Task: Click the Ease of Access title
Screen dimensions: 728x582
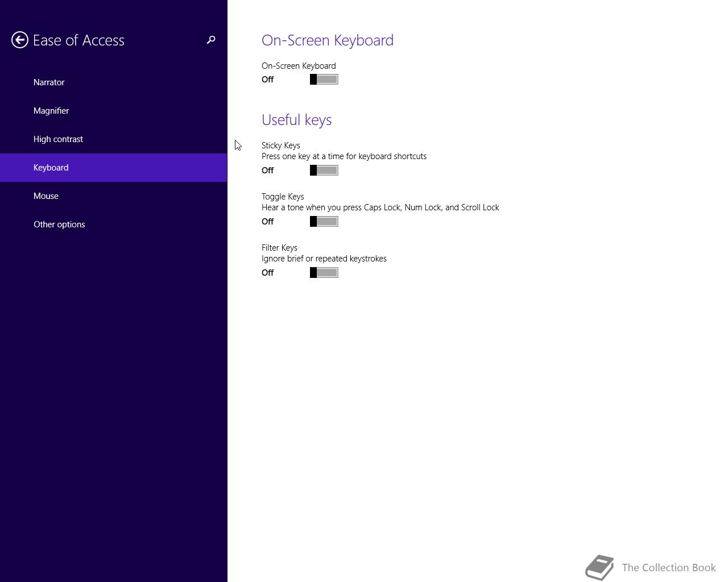Action: coord(78,40)
